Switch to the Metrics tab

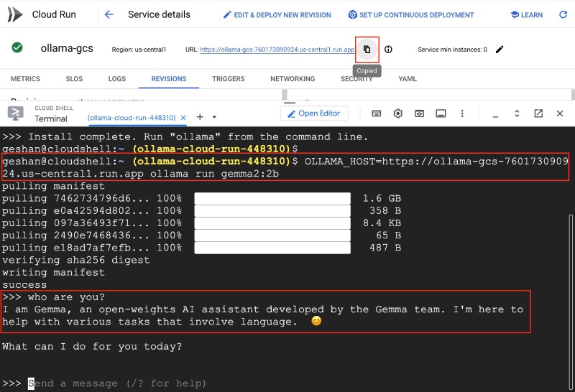click(x=25, y=79)
